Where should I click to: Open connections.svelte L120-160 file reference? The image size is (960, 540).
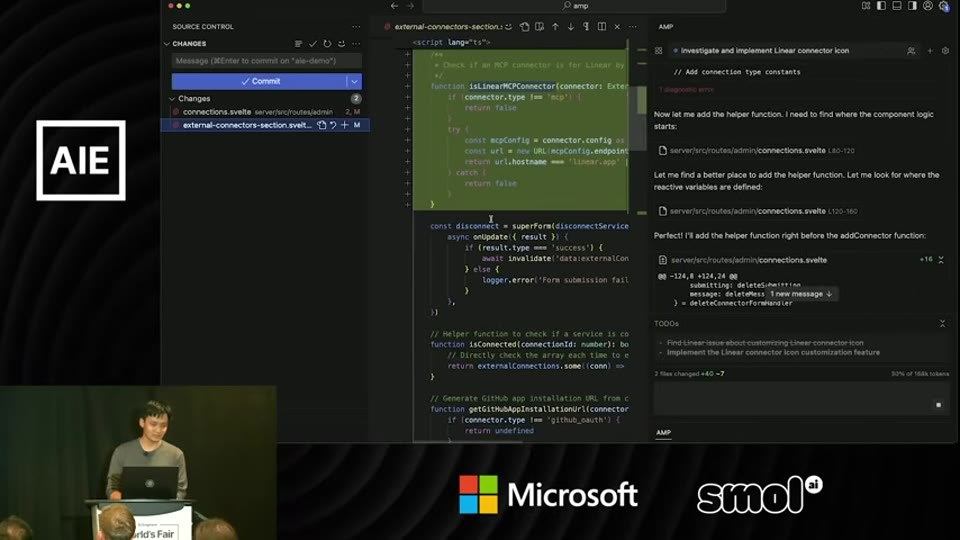[x=758, y=211]
